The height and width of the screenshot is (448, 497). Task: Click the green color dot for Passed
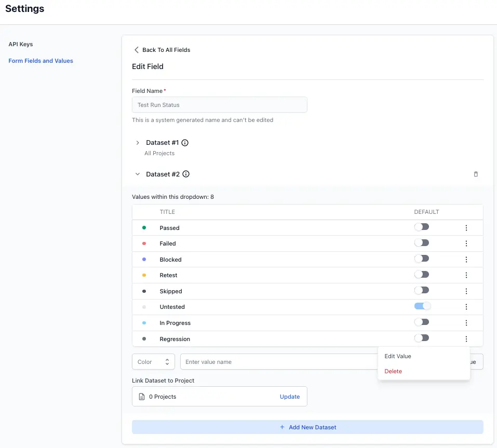tap(144, 228)
